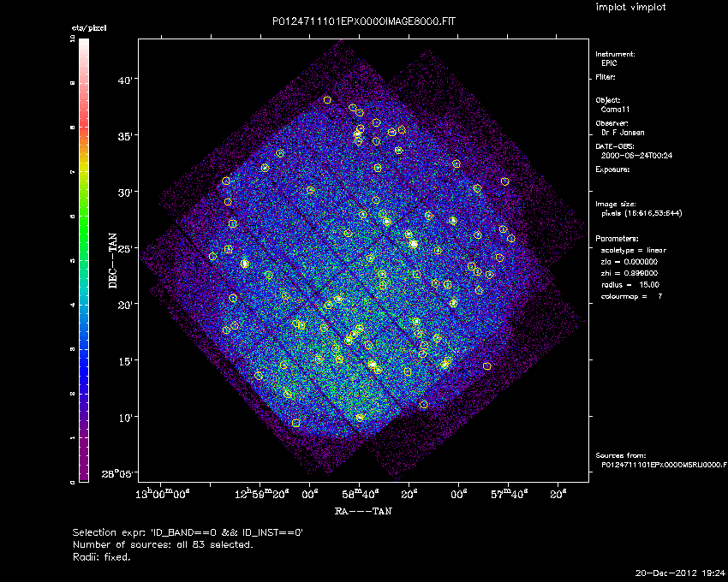Select the 'radius = 15.00' parameter
Screen dimensions: 728x582
coord(630,285)
